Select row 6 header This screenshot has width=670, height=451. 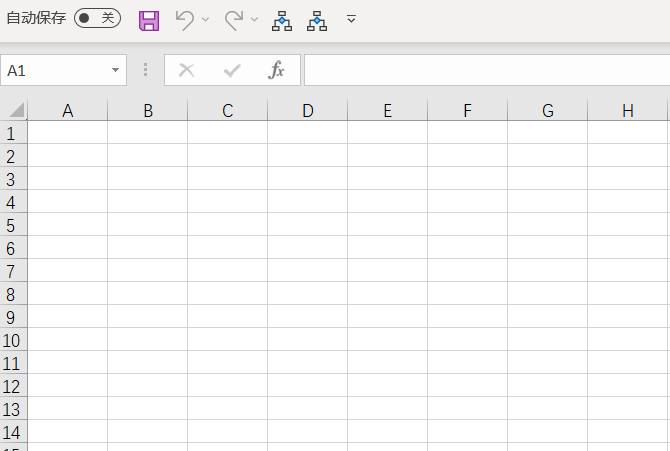point(13,248)
